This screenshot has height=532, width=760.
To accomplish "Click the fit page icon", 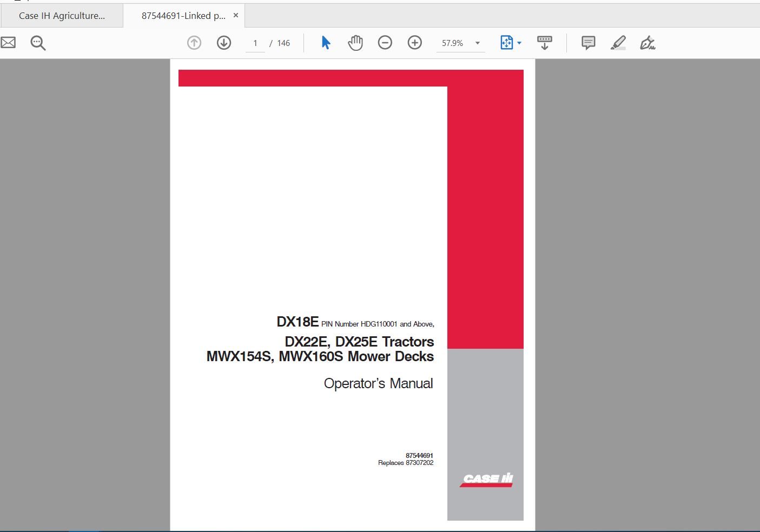I will [506, 43].
